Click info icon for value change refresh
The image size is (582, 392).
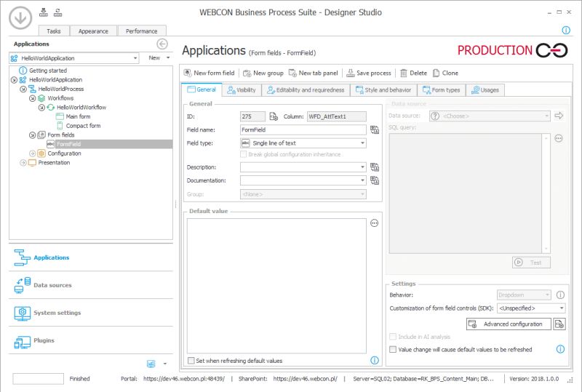(560, 349)
